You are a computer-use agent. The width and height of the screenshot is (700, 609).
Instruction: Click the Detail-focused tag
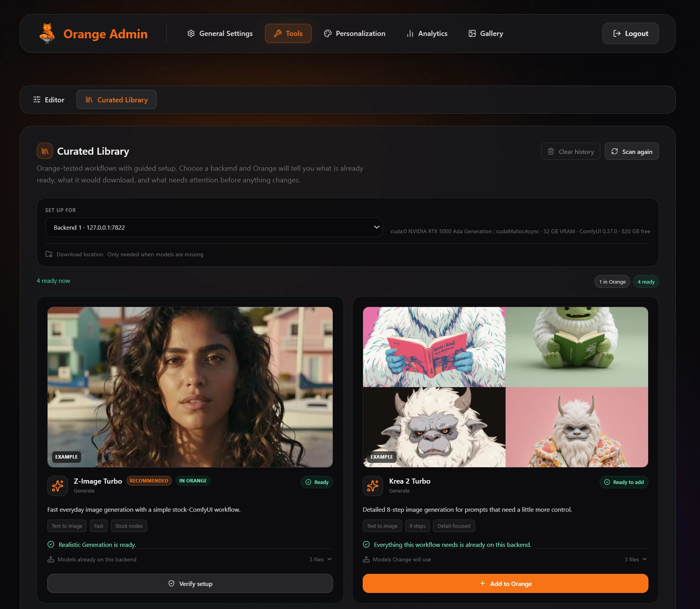[454, 526]
